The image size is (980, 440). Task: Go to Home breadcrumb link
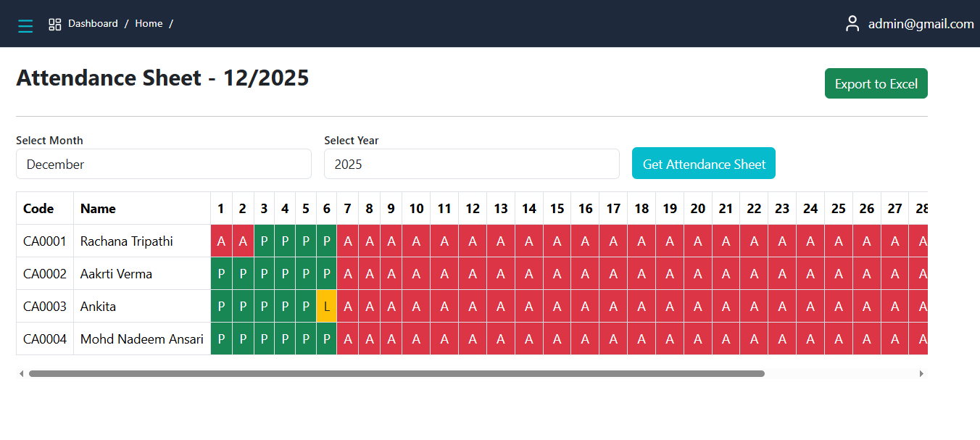[x=149, y=24]
